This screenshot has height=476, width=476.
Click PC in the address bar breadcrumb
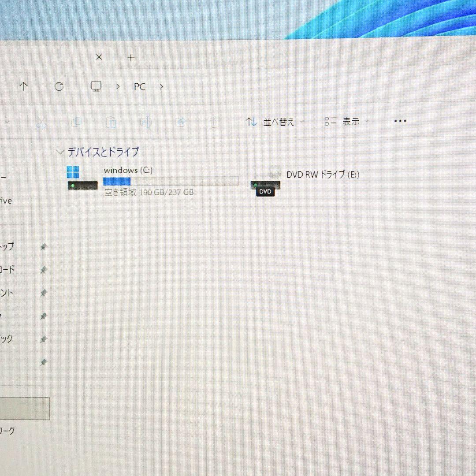(139, 87)
